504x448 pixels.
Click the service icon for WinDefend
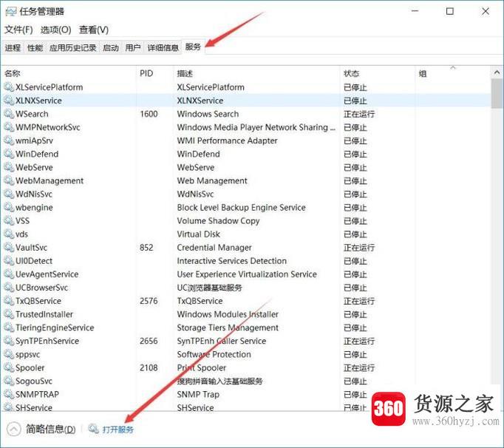pos(9,154)
